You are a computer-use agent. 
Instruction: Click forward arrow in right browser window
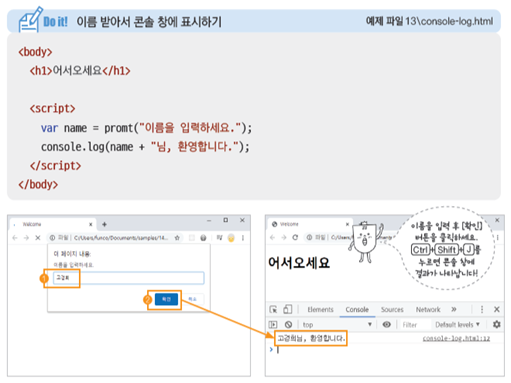[284, 237]
